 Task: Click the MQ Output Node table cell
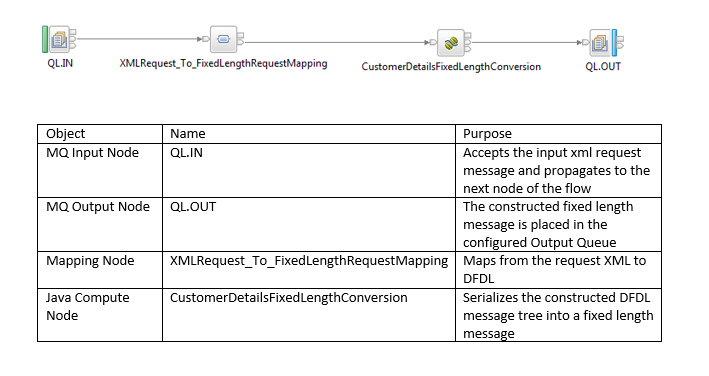(x=100, y=224)
